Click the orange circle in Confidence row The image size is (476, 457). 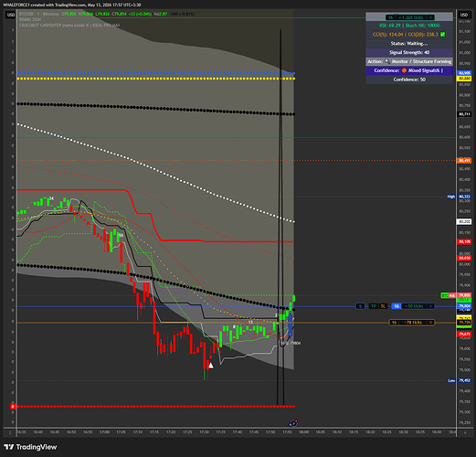coord(404,70)
